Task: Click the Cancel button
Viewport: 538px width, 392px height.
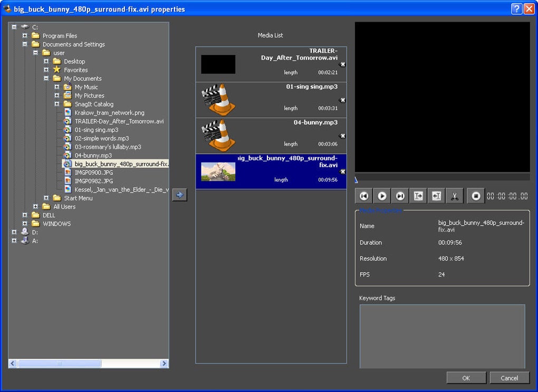Action: tap(509, 378)
